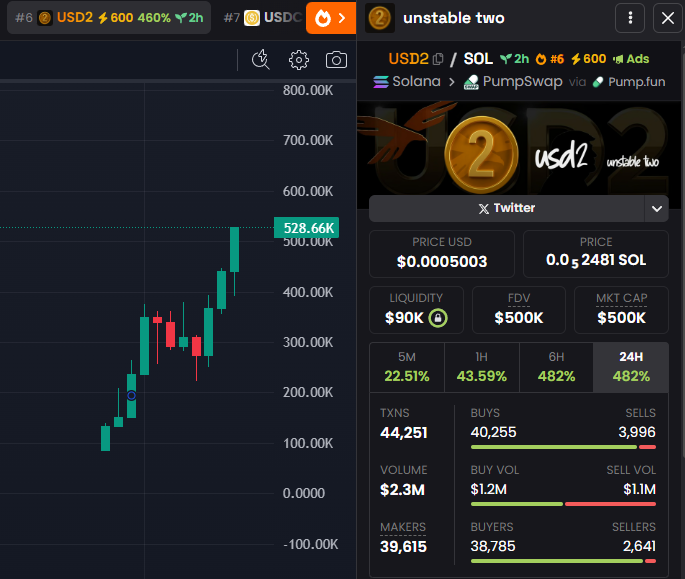
Task: Click the USD2 banner image
Action: (x=519, y=148)
